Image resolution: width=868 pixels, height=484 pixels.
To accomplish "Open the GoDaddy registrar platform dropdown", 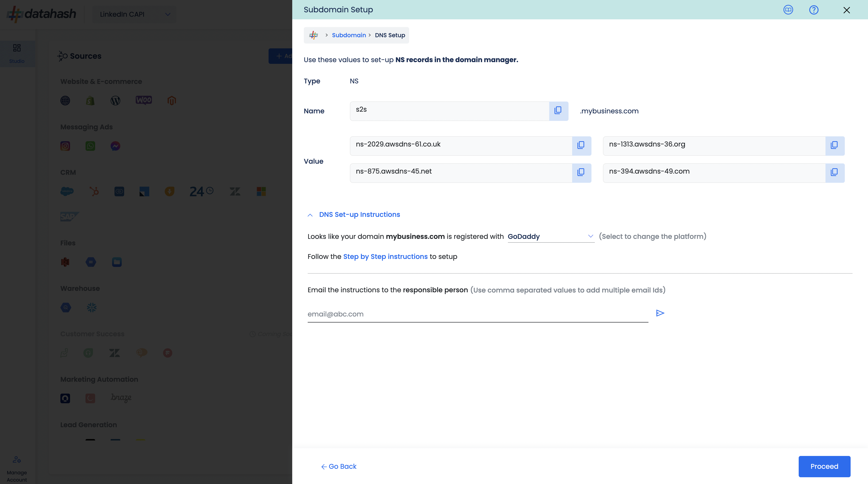I will [551, 236].
